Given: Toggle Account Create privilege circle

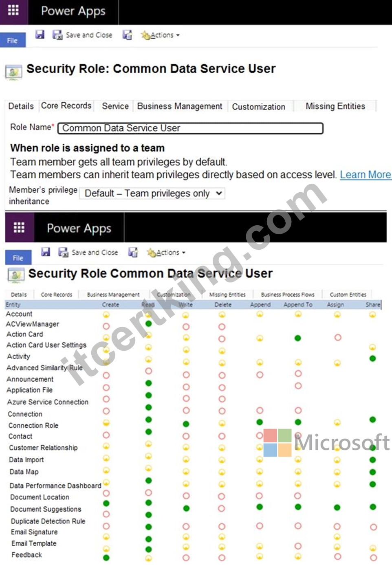Looking at the screenshot, I should [x=106, y=314].
